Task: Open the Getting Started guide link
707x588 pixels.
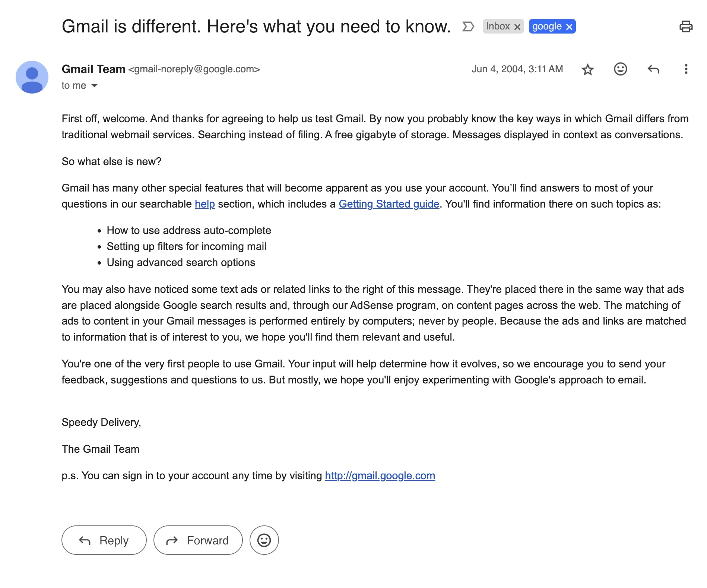Action: (389, 204)
